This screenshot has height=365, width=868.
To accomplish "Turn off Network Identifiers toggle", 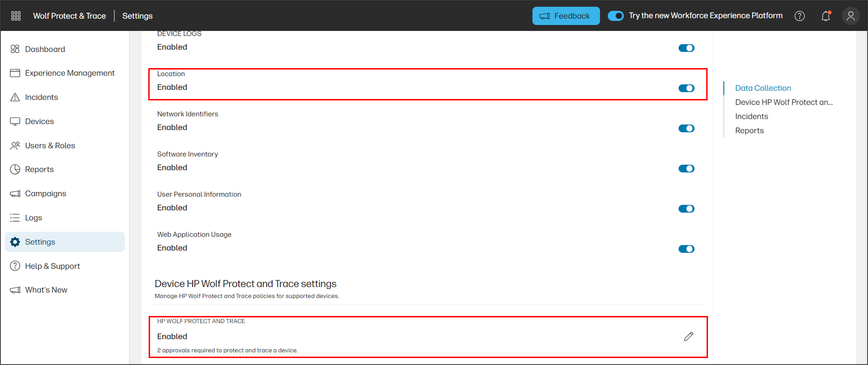I will (x=686, y=128).
